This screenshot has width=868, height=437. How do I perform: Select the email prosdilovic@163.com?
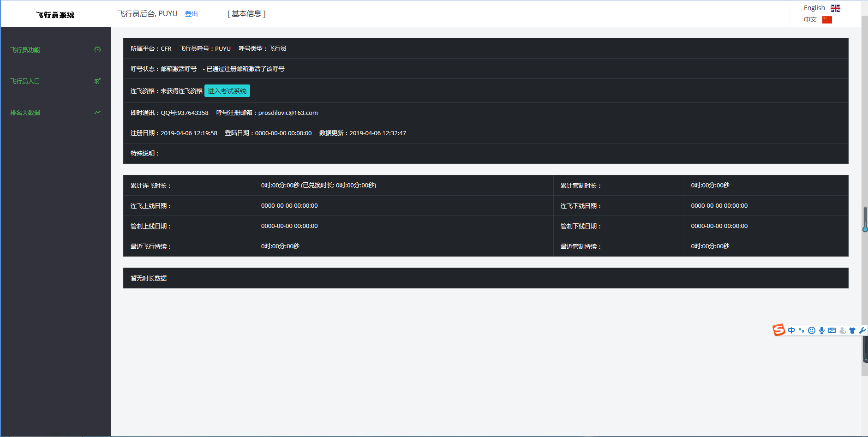[x=288, y=113]
